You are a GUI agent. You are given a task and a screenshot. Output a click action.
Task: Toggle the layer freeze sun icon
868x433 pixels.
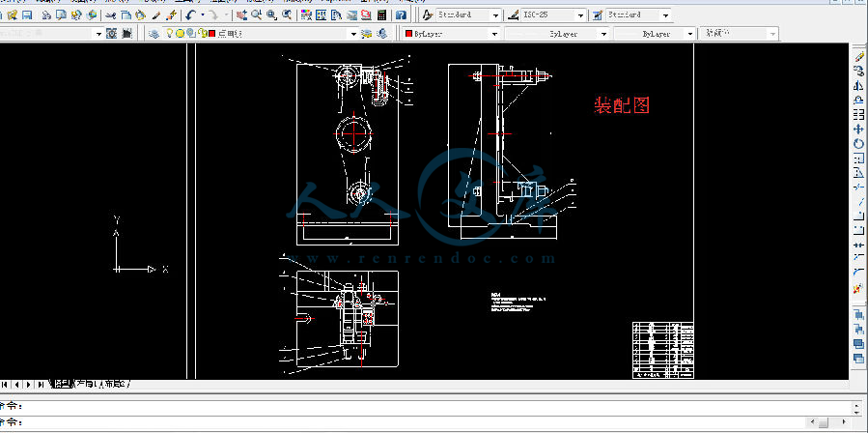coord(180,34)
